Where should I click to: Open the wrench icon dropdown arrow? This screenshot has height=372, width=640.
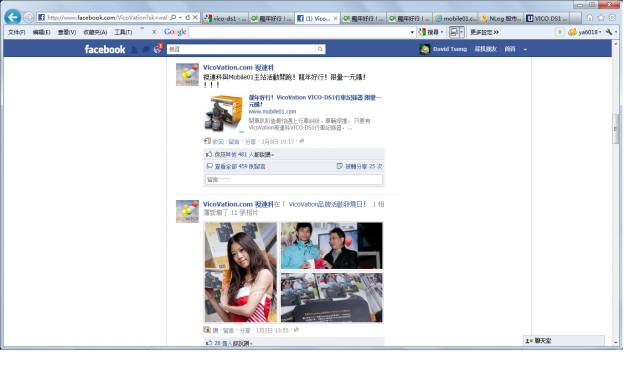click(616, 32)
